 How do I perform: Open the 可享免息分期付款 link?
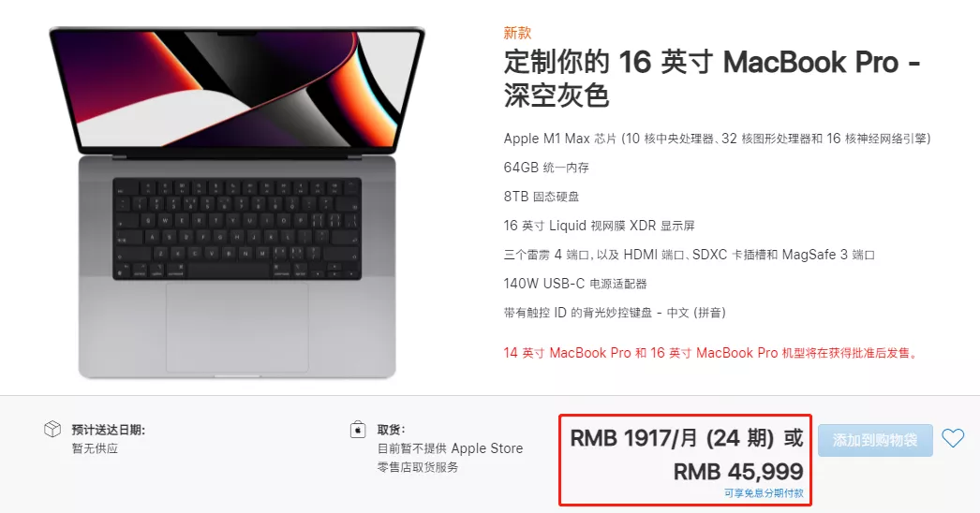point(764,493)
